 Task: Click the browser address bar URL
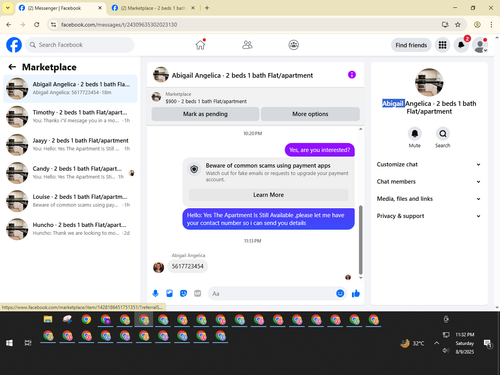pos(119,25)
